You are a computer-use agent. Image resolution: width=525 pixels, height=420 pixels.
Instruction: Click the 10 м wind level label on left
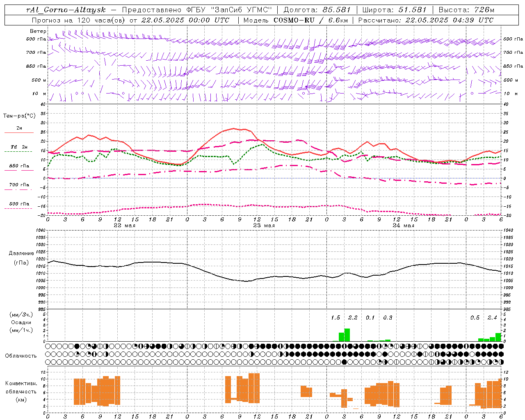pyautogui.click(x=39, y=94)
